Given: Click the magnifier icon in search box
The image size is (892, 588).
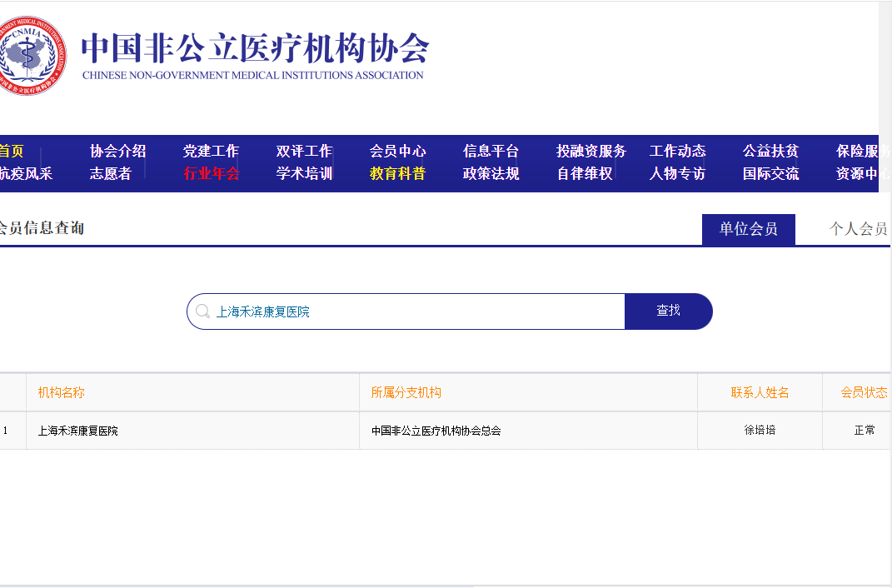Looking at the screenshot, I should click(x=202, y=311).
